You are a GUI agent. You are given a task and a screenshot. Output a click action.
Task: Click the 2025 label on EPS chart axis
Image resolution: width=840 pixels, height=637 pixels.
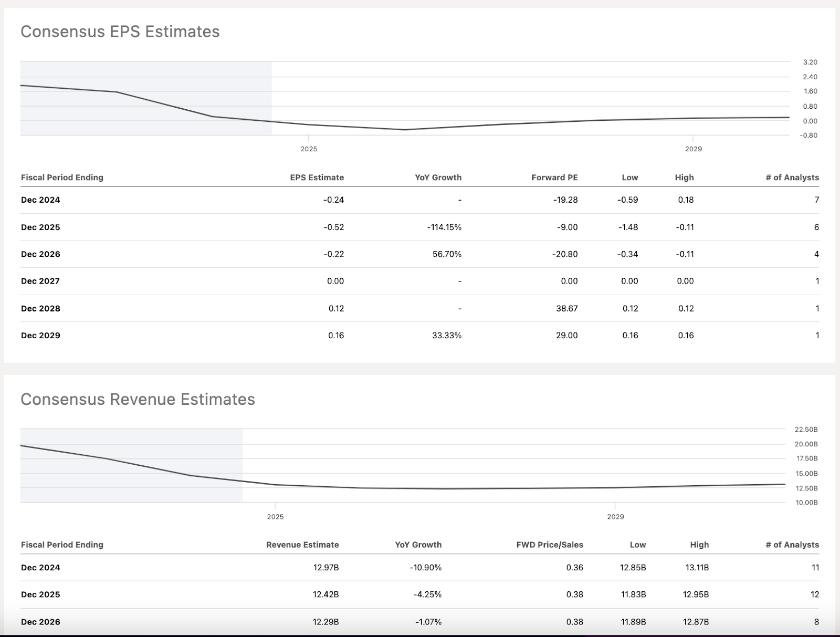point(309,149)
